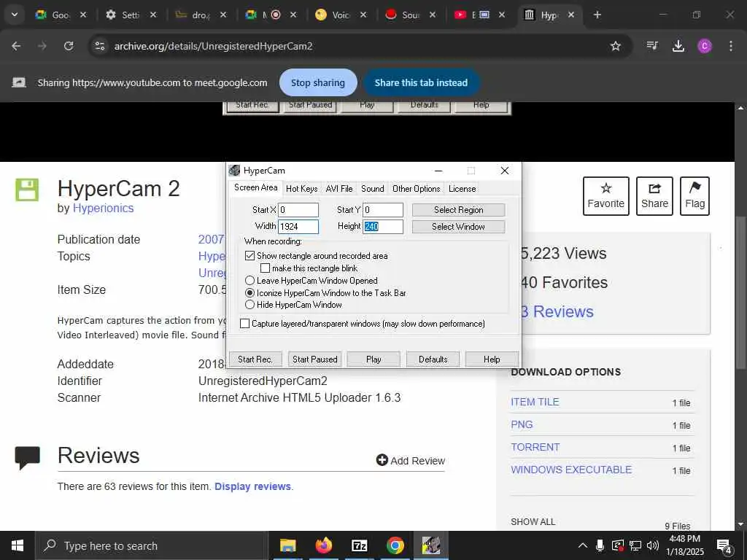Image resolution: width=747 pixels, height=560 pixels.
Task: Click the Height input field
Action: (383, 227)
